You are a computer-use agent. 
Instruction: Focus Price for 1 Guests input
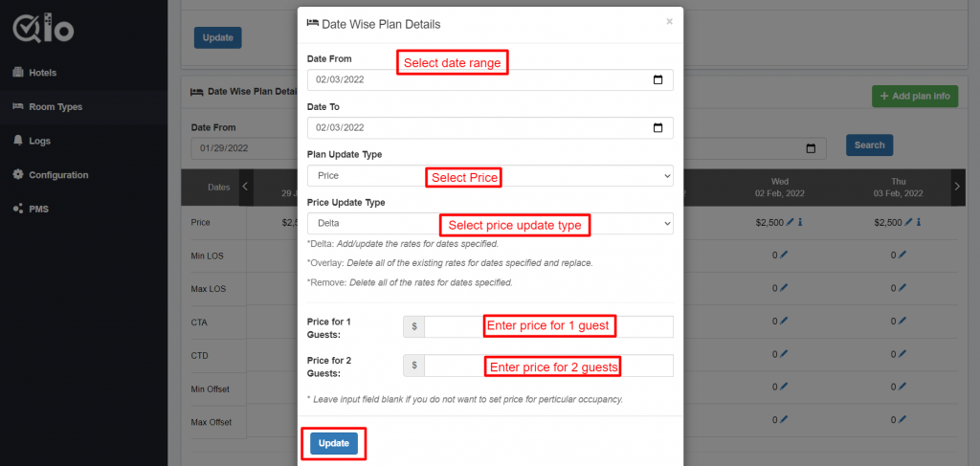[x=548, y=326]
